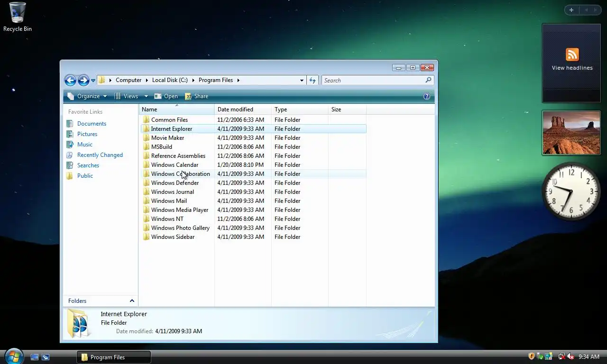Screen dimensions: 607x364
Task: Click the Windows Sidebar folder icon
Action: point(146,237)
